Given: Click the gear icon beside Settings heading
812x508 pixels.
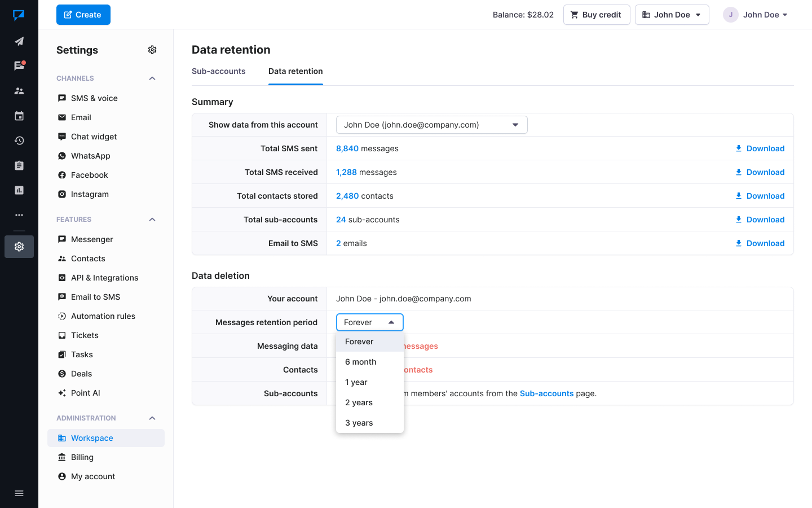Looking at the screenshot, I should [x=152, y=50].
